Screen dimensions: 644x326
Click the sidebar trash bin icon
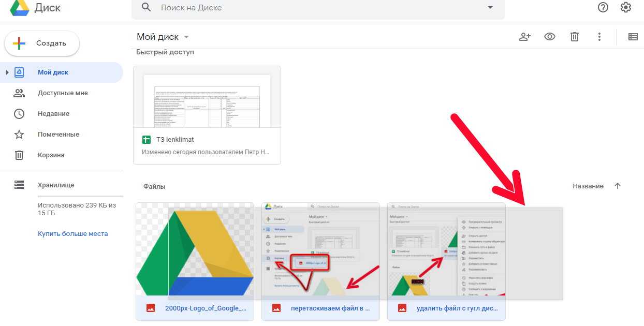pyautogui.click(x=19, y=155)
